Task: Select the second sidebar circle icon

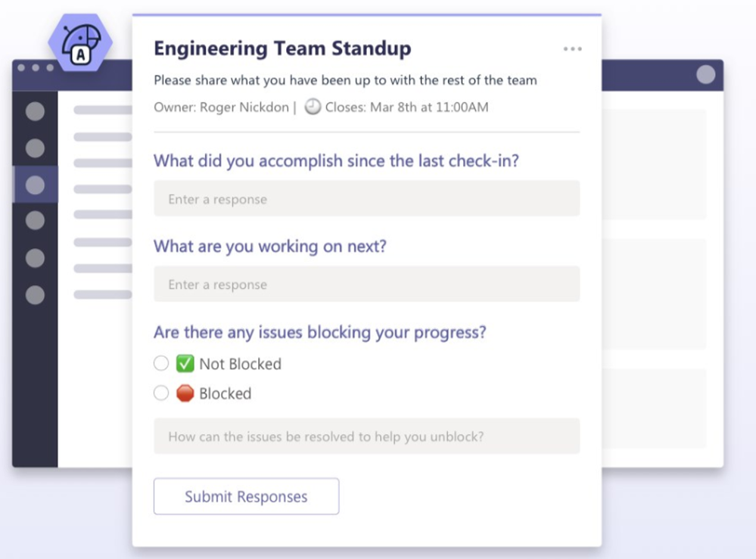Action: pyautogui.click(x=35, y=148)
